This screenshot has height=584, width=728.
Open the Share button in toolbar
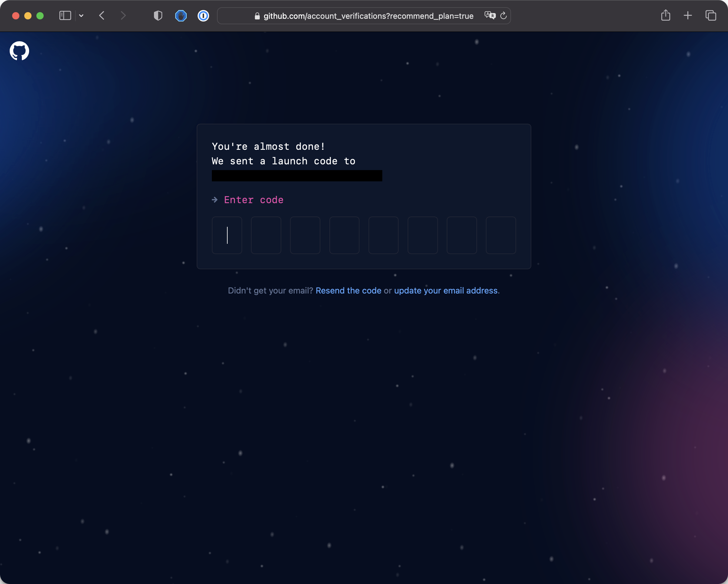coord(666,15)
